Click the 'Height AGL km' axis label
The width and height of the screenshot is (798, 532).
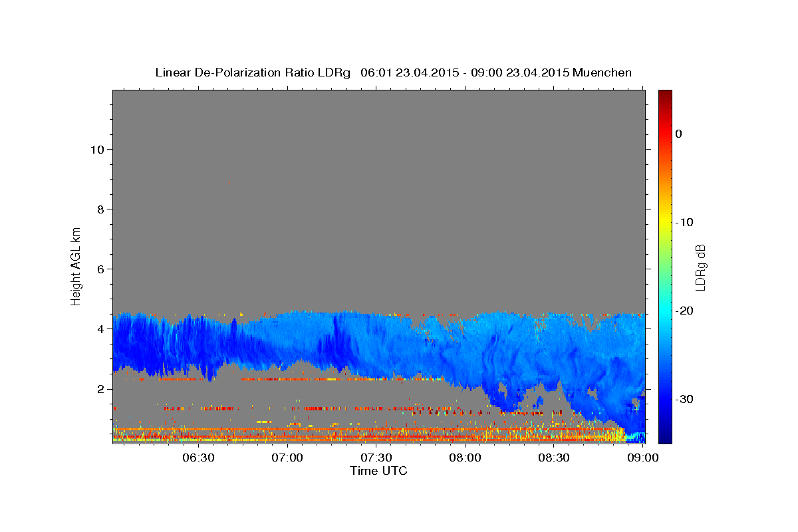(76, 265)
